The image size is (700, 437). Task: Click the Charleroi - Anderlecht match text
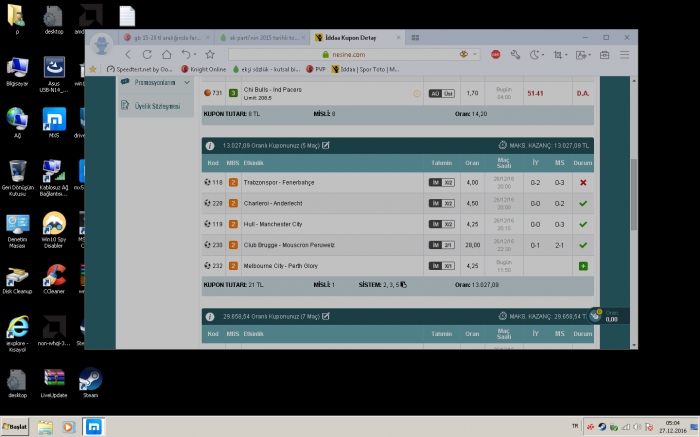[273, 204]
